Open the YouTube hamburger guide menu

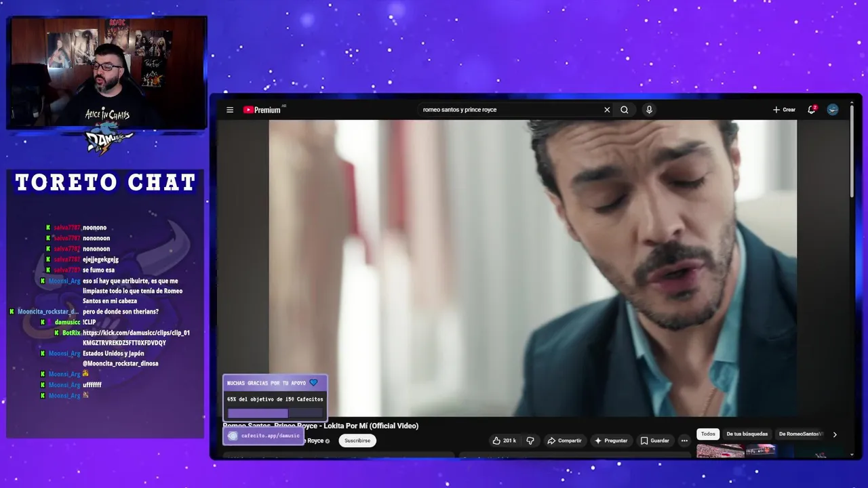(230, 110)
